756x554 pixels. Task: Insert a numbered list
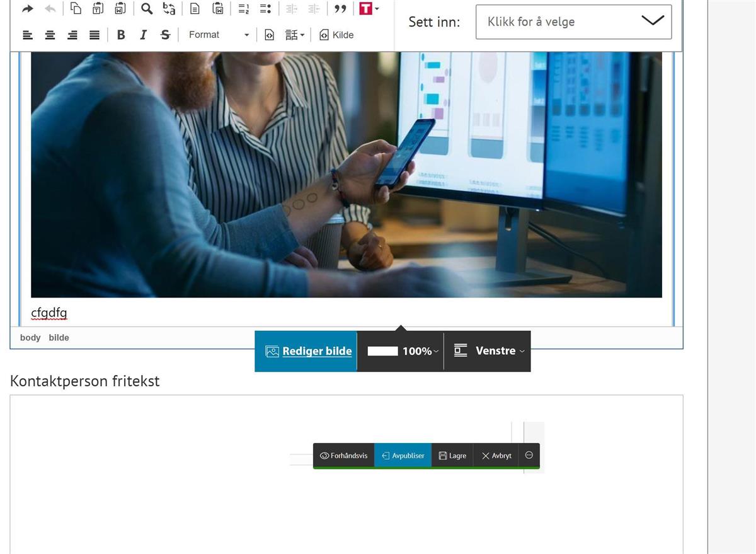click(244, 9)
